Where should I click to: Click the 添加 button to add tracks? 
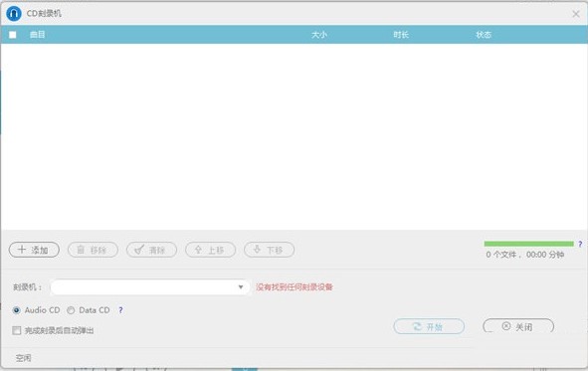[34, 250]
